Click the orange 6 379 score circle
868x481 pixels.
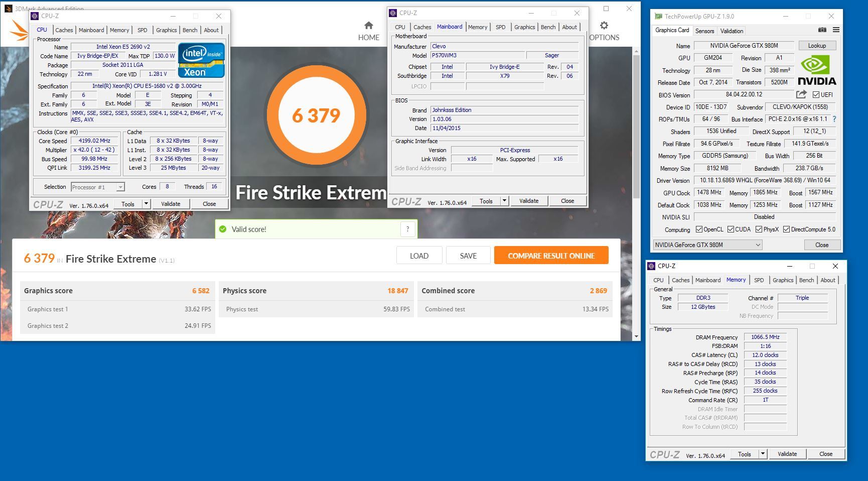point(316,115)
